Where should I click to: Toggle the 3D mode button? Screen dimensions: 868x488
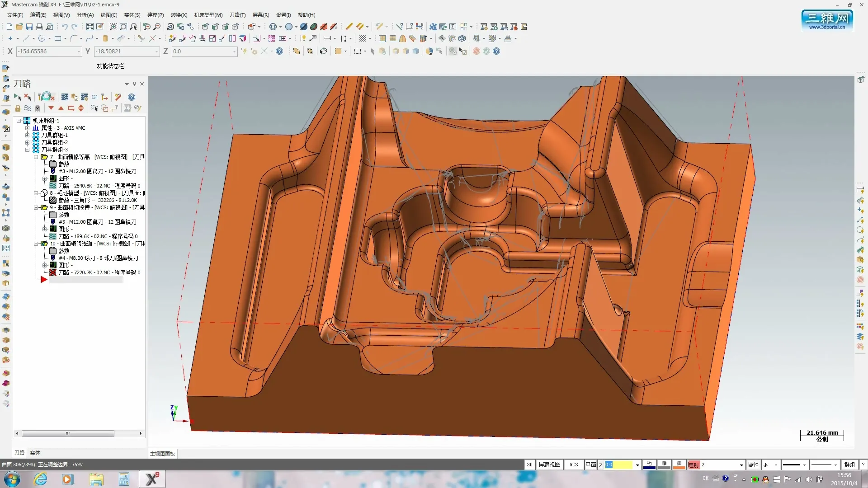point(529,465)
